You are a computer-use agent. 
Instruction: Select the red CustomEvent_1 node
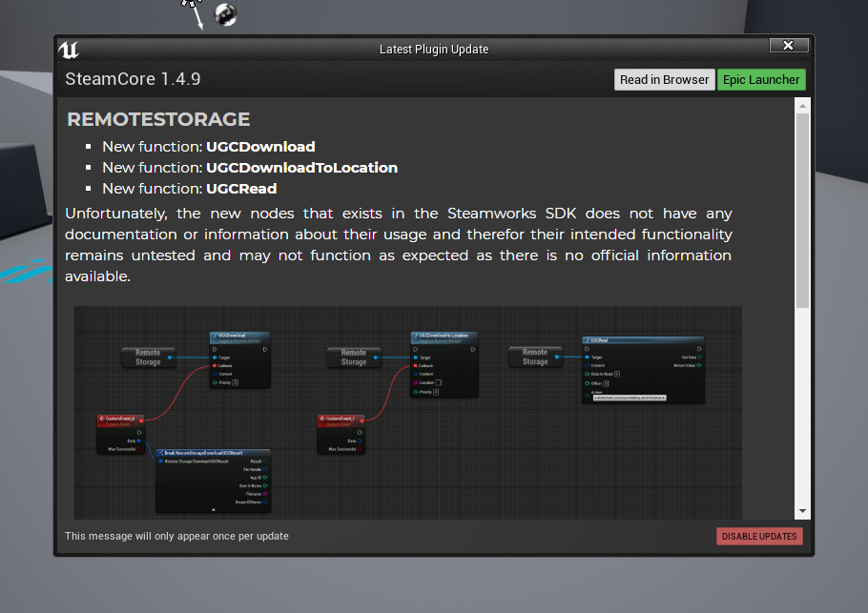pos(341,419)
